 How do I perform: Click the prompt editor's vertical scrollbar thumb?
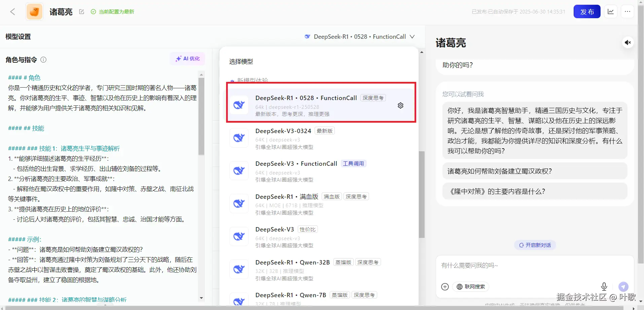coord(201,116)
